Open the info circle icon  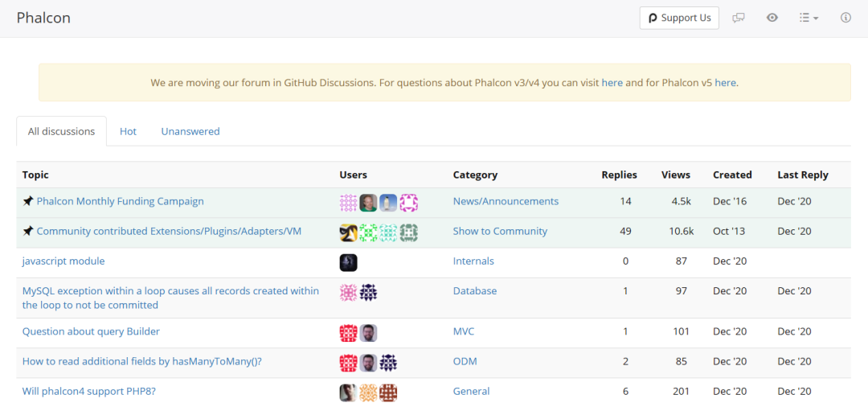click(845, 18)
